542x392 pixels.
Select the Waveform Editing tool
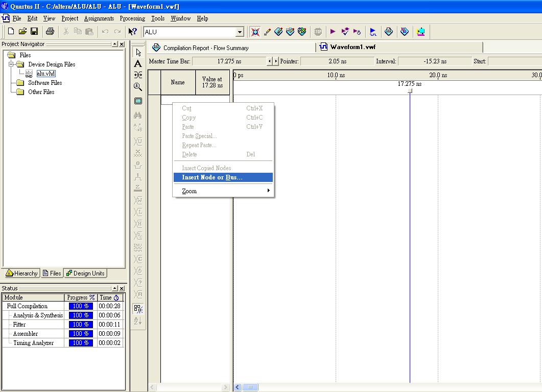point(138,75)
